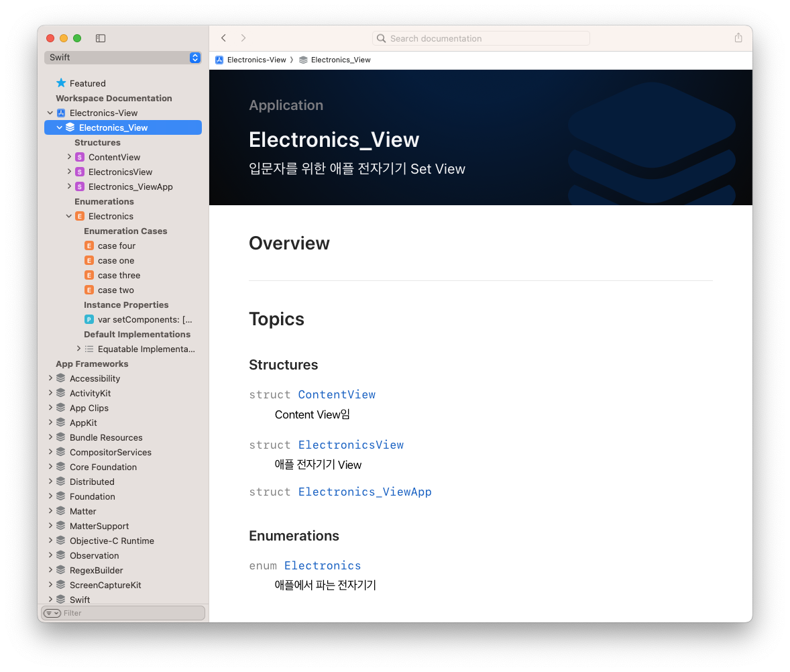Click the breadcrumb Electronics_View stack icon
This screenshot has height=672, width=790.
click(x=303, y=60)
